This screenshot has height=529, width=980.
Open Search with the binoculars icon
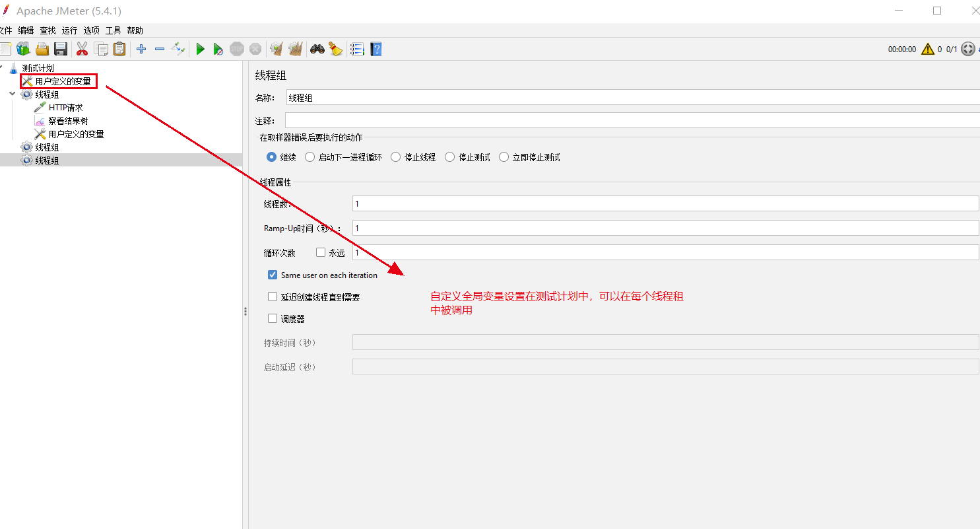point(317,49)
